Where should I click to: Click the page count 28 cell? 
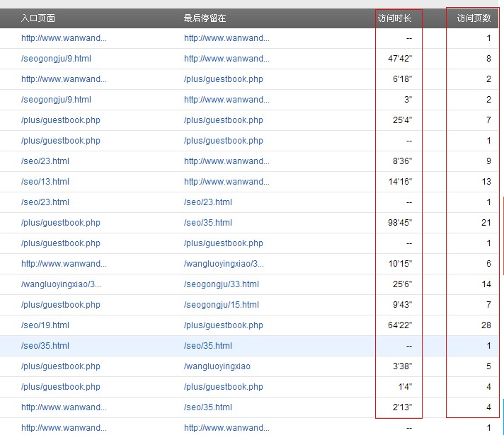486,325
